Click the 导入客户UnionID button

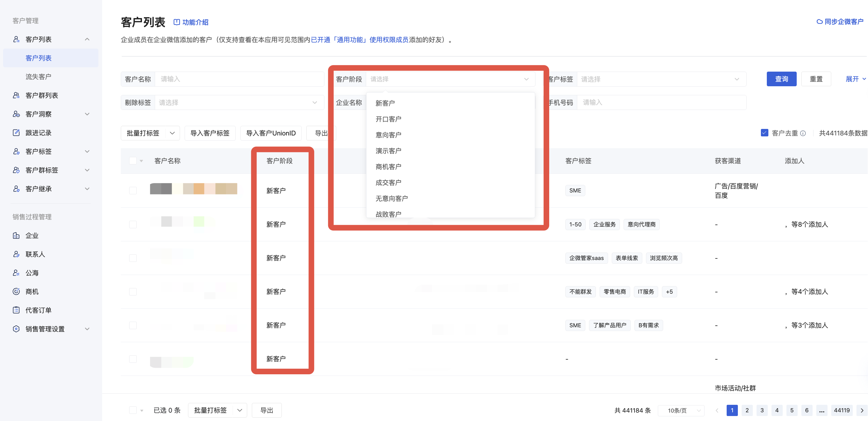click(271, 133)
